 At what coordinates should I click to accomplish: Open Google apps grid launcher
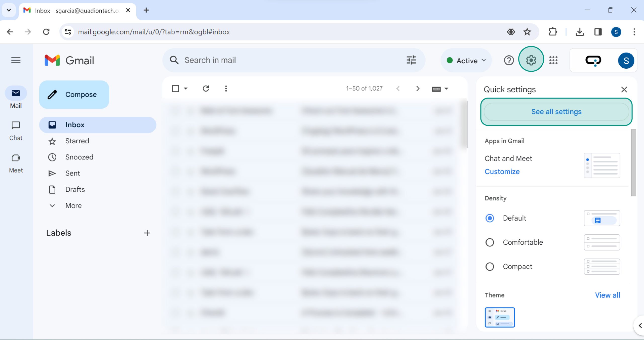553,60
